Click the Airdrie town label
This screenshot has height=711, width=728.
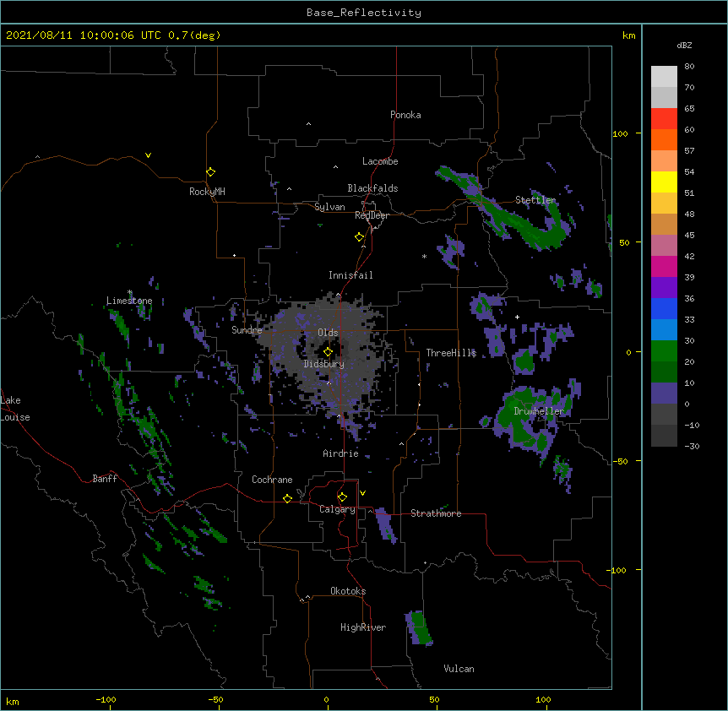[x=340, y=453]
